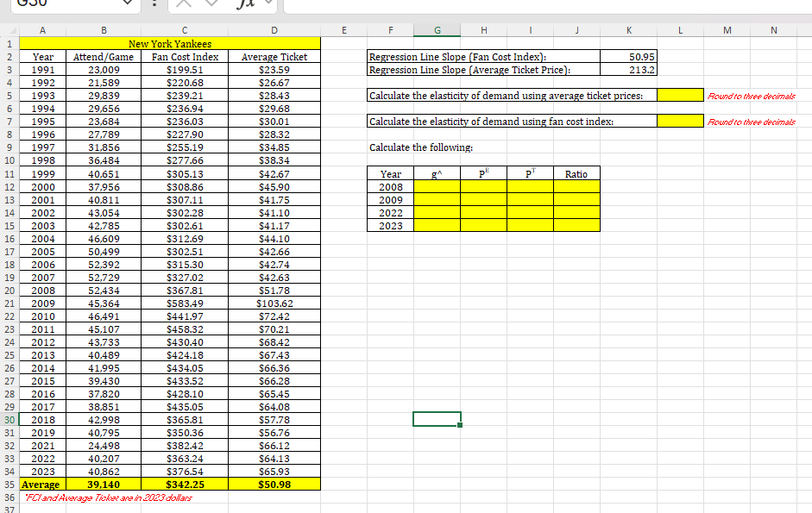Click the Year 2008 cell in the small table

click(x=390, y=186)
